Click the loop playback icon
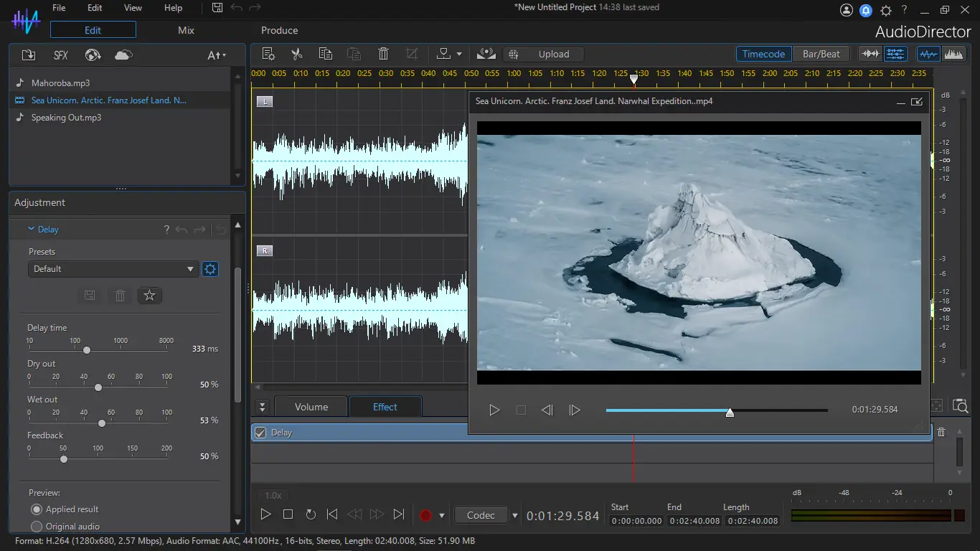 click(311, 514)
